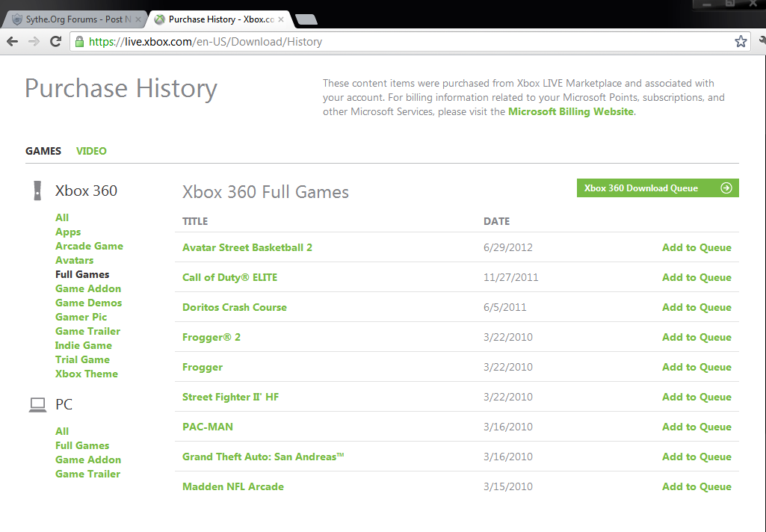
Task: Click the Purchase History page heading
Action: click(x=121, y=89)
